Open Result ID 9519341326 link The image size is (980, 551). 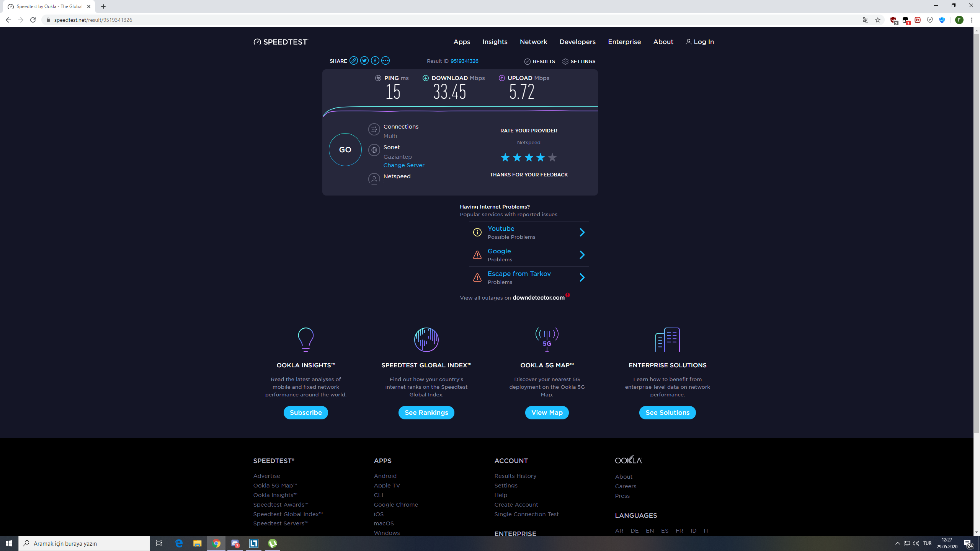click(464, 61)
